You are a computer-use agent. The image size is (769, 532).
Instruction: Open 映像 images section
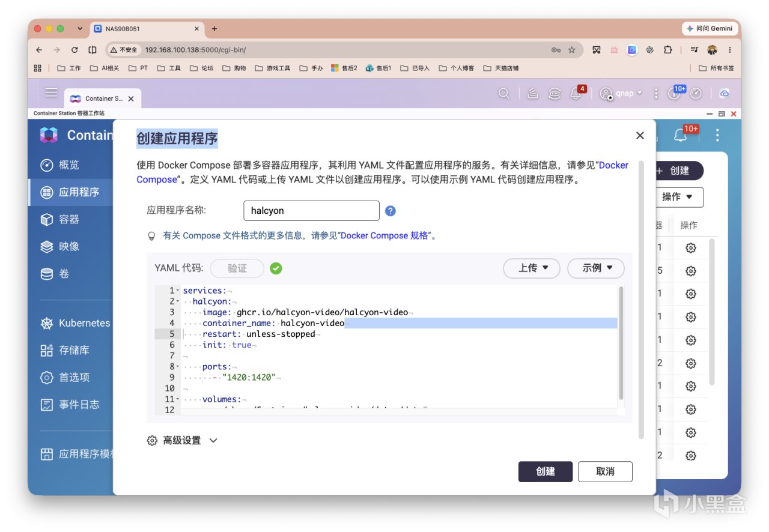(x=70, y=247)
